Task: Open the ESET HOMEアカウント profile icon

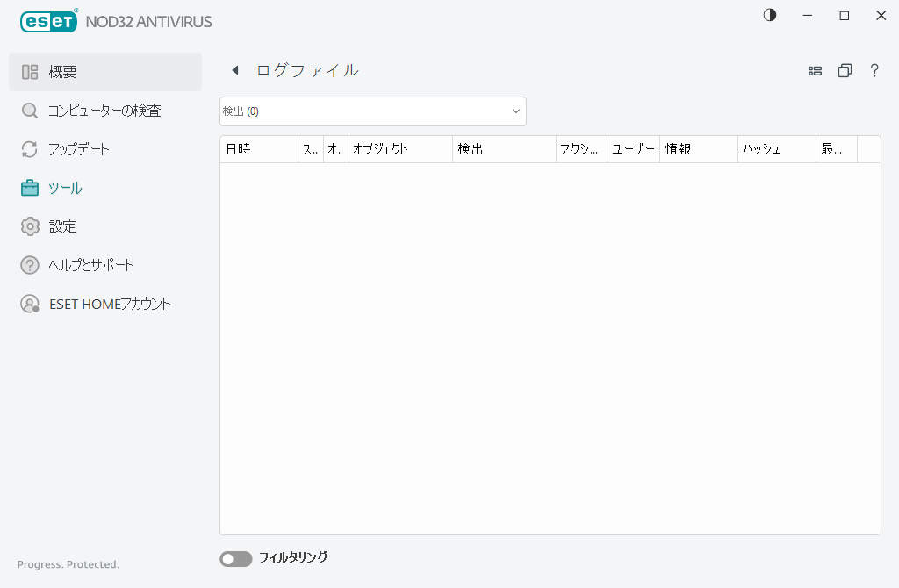Action: tap(29, 304)
